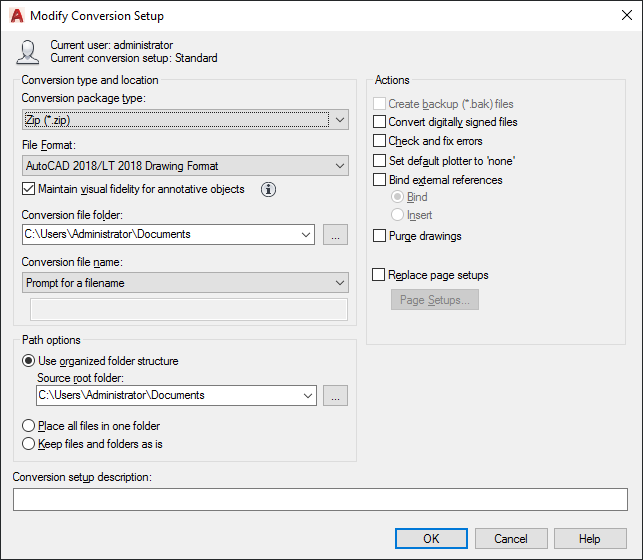Browse for the conversion file folder

click(335, 235)
